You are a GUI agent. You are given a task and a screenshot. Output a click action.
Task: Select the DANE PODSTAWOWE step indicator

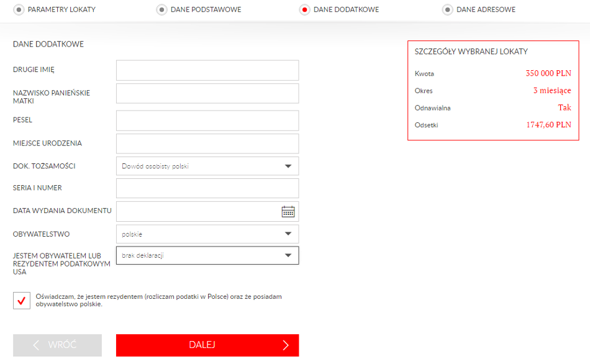[161, 9]
